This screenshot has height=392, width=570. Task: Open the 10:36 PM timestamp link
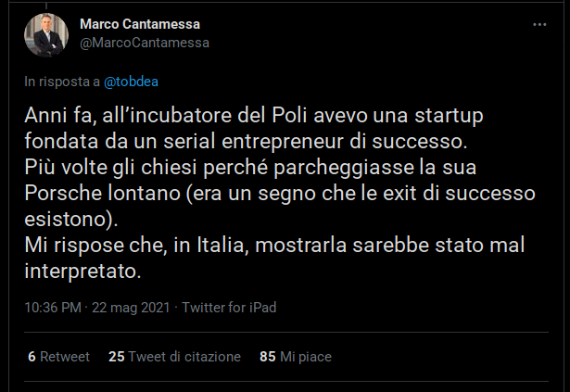(x=53, y=308)
